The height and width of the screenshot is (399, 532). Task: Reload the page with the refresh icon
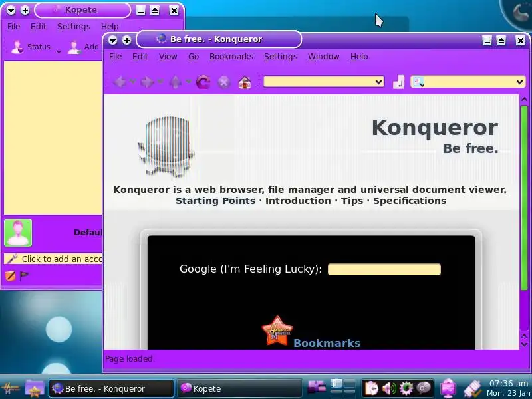203,82
